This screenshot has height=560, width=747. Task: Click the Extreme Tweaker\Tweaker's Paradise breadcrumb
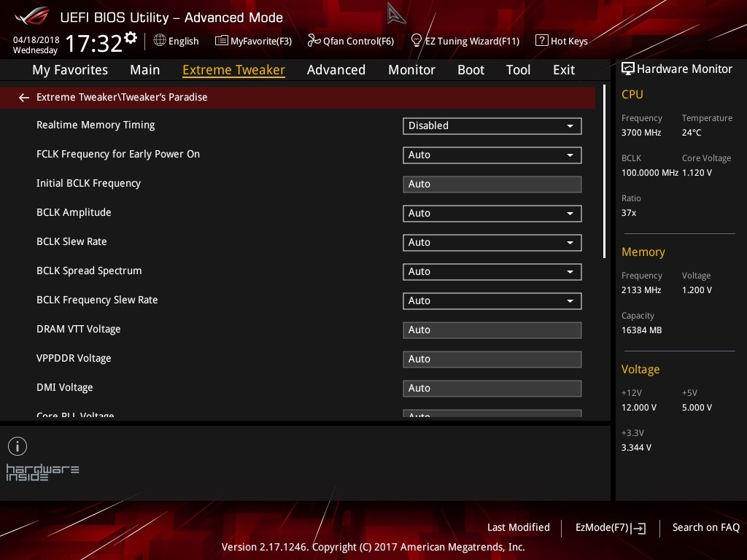point(122,97)
